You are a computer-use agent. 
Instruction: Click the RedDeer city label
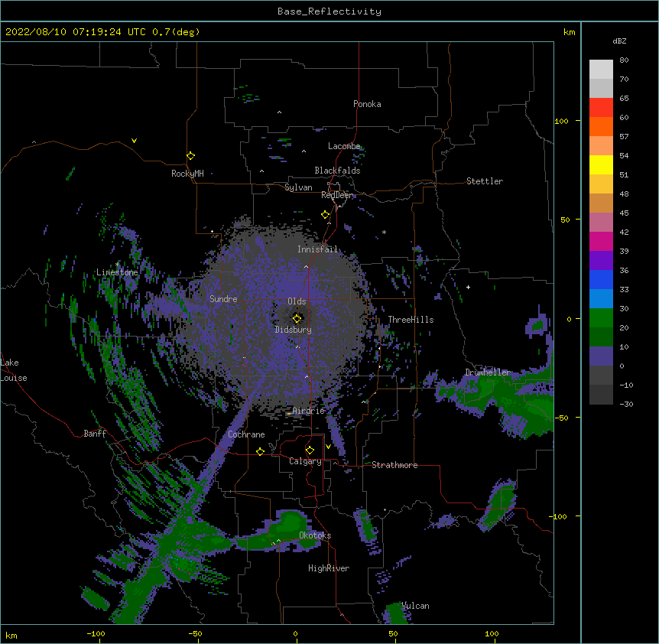click(x=336, y=195)
